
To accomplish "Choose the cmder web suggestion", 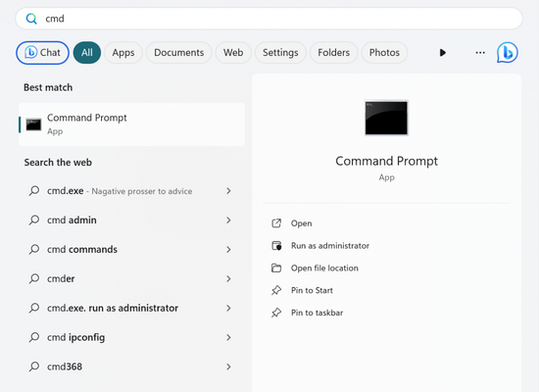I will [131, 278].
